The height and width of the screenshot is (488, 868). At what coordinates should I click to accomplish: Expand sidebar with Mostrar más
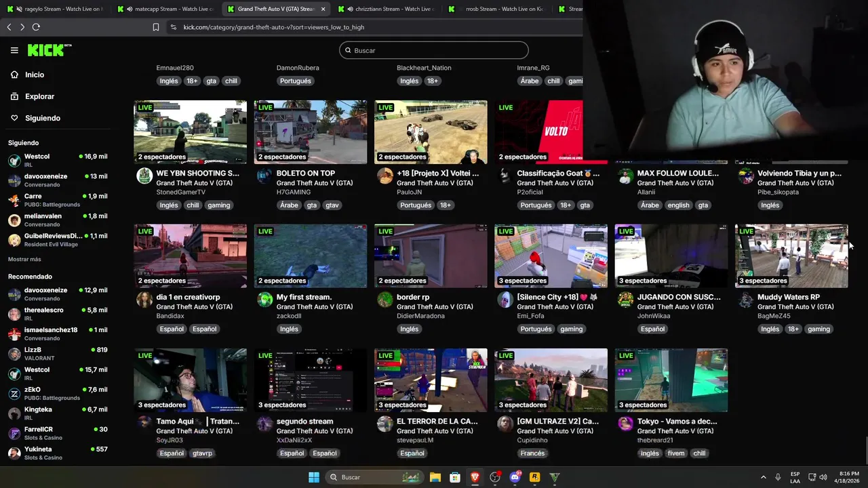24,260
